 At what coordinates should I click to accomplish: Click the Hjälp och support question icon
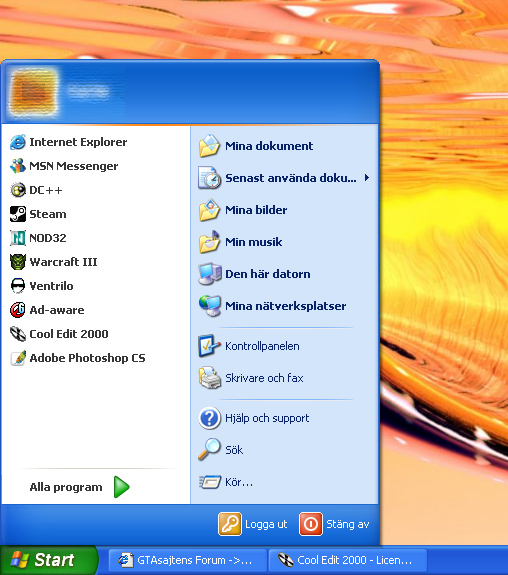pos(209,418)
